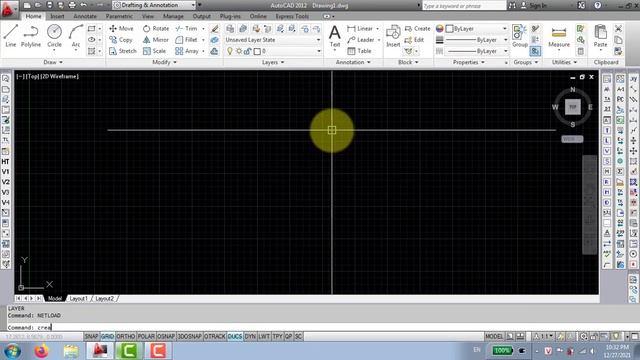
Task: Select the Circle tool
Action: 54,36
